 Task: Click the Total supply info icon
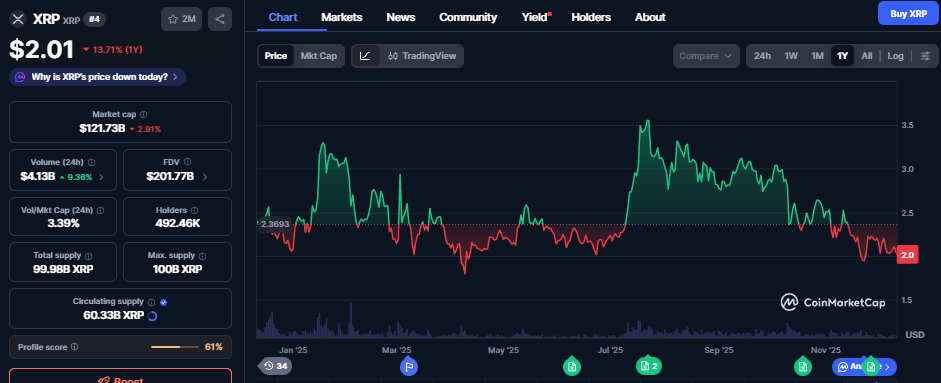click(x=88, y=256)
